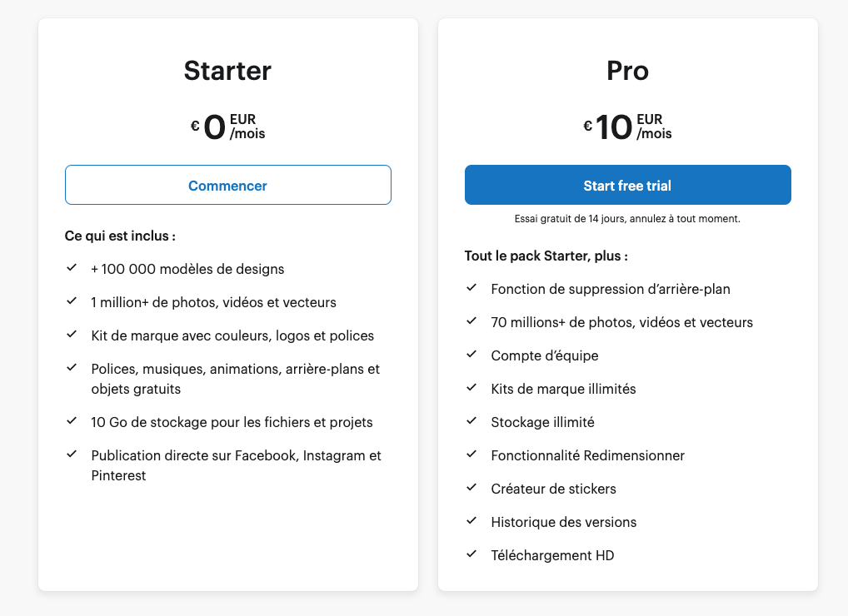
Task: Click checkmark beside Publication directe sur Facebook
Action: pos(72,455)
